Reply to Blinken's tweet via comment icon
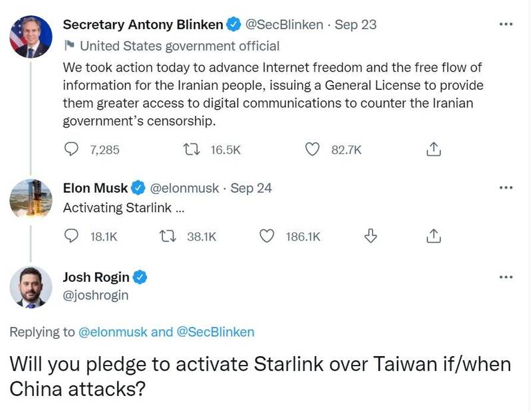This screenshot has width=532, height=412. point(71,150)
